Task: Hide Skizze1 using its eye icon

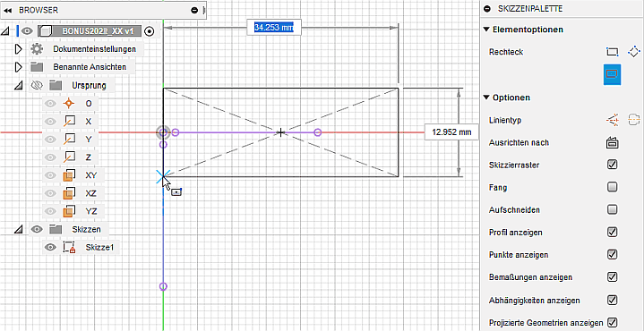Action: point(50,247)
